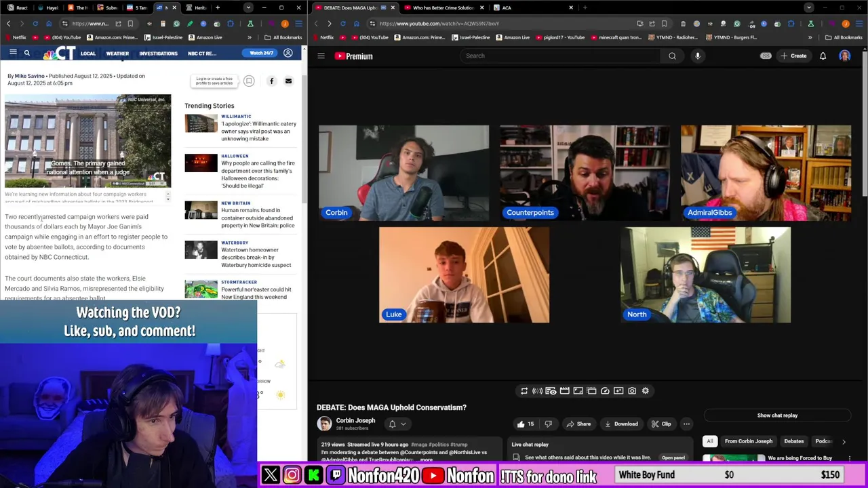Viewport: 868px width, 488px height.
Task: Show next filter chips arrow
Action: [x=844, y=442]
